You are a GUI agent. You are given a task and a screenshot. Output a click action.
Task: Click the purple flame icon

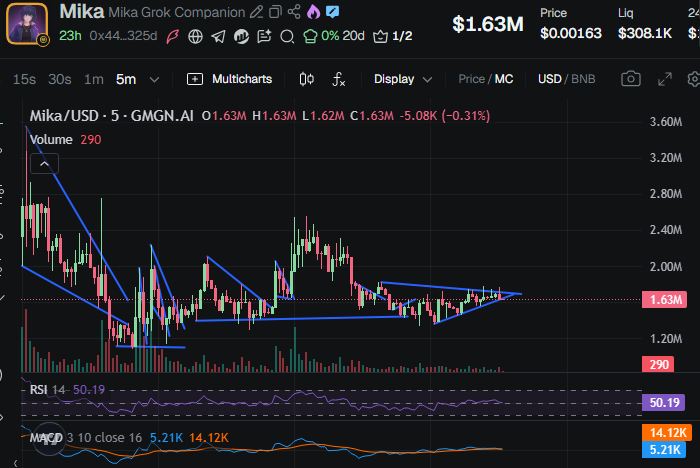click(x=313, y=12)
